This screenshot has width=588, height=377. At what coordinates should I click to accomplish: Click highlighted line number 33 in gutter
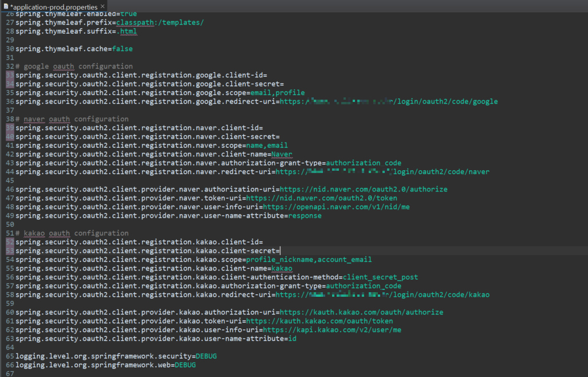coord(10,75)
